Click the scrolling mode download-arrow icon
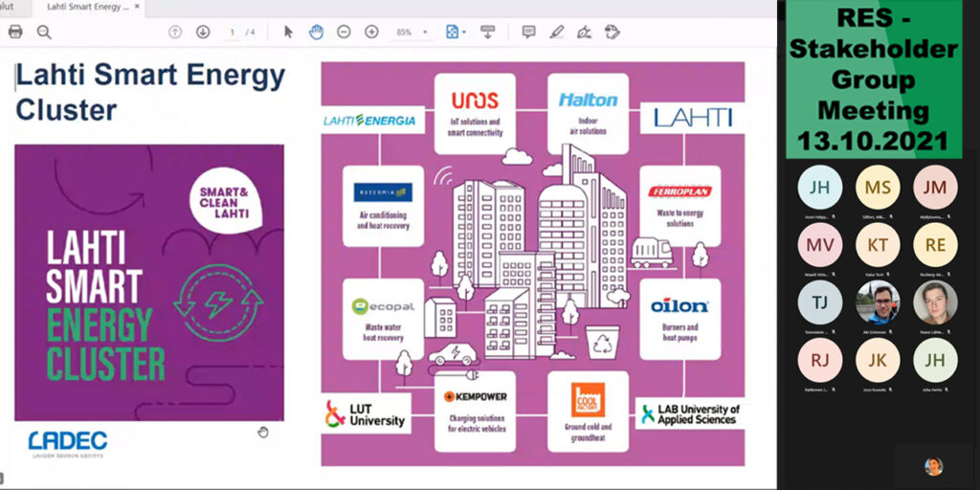 487,32
